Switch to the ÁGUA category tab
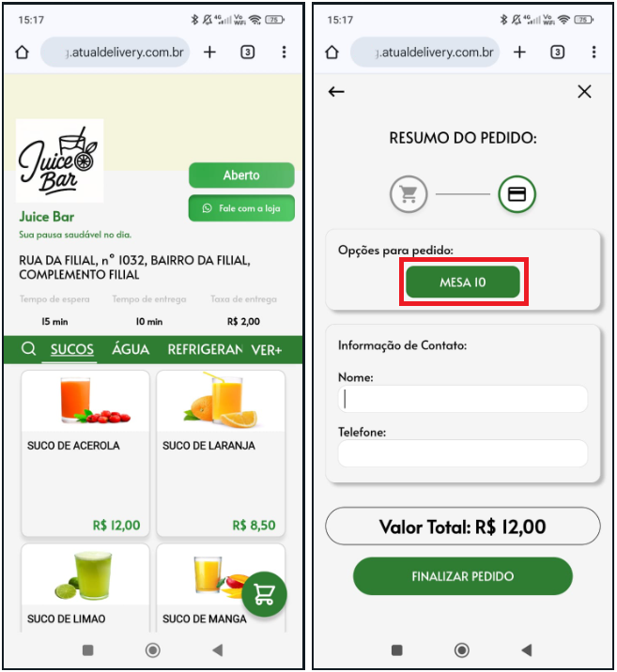Viewport: 617px width, 672px height. click(x=131, y=350)
